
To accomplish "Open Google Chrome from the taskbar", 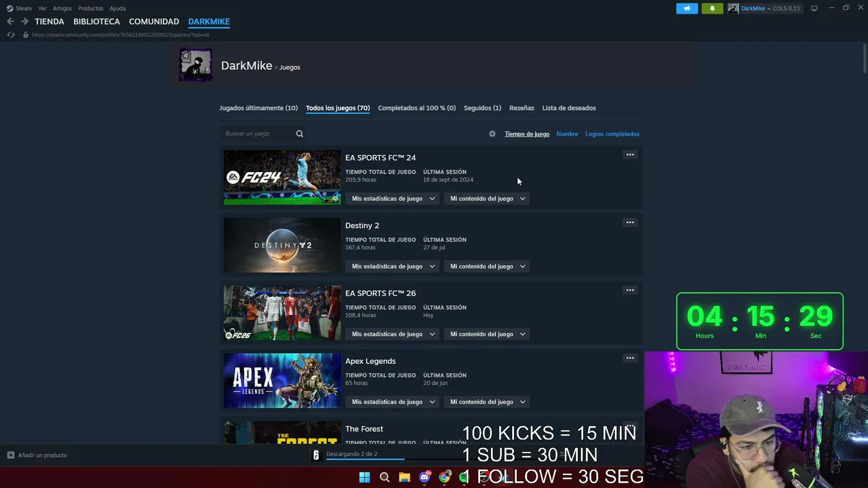I will coord(444,477).
